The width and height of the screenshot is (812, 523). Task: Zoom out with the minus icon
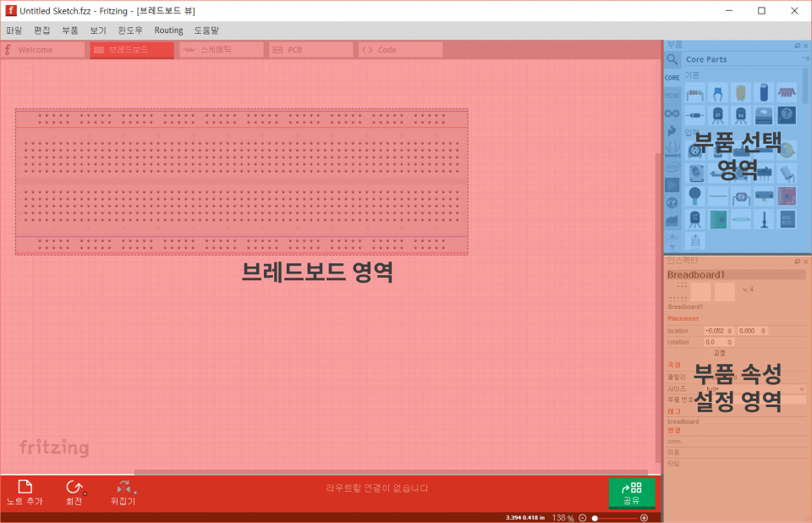pos(583,518)
